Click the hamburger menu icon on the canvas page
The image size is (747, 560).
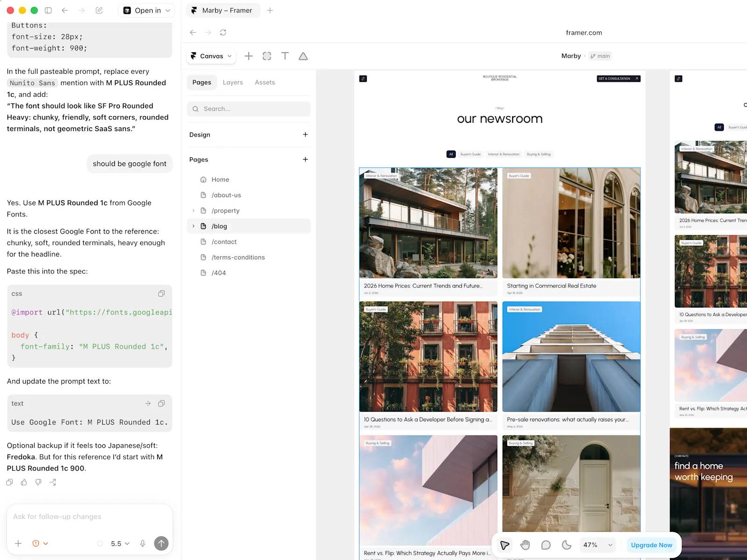(363, 79)
